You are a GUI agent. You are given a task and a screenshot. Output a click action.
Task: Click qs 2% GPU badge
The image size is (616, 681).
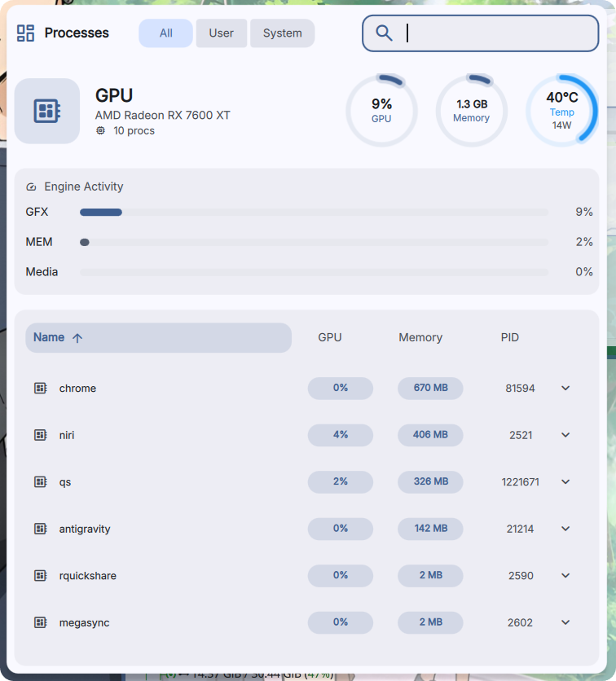340,481
